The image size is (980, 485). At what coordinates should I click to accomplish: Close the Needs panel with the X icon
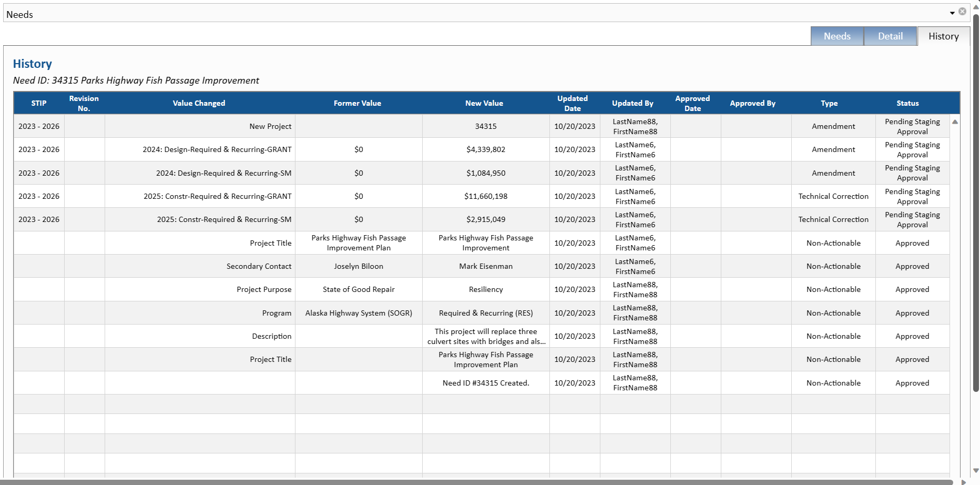tap(962, 12)
